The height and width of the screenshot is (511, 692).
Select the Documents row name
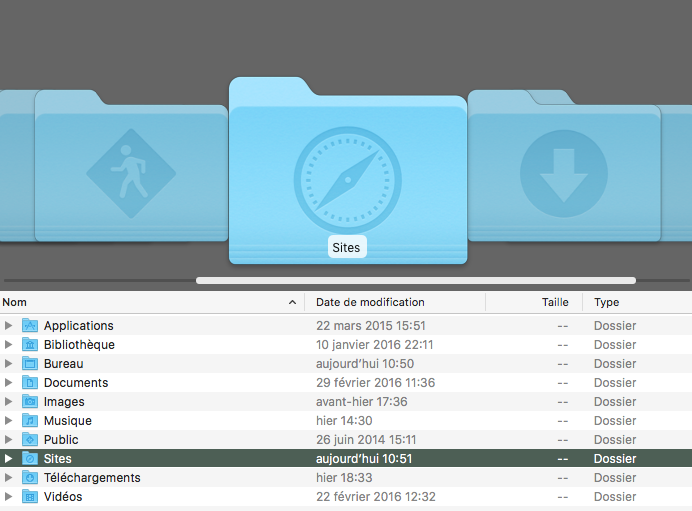coord(76,383)
